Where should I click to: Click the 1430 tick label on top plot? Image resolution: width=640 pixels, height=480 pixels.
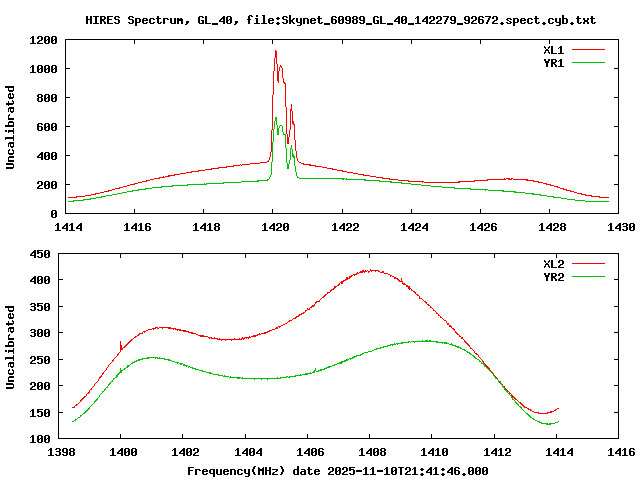pyautogui.click(x=620, y=228)
